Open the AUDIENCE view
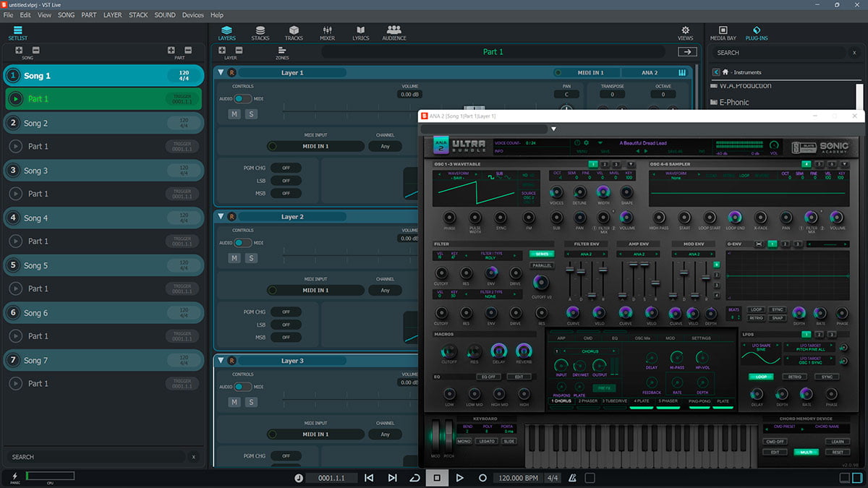This screenshot has width=868, height=488. [x=394, y=33]
